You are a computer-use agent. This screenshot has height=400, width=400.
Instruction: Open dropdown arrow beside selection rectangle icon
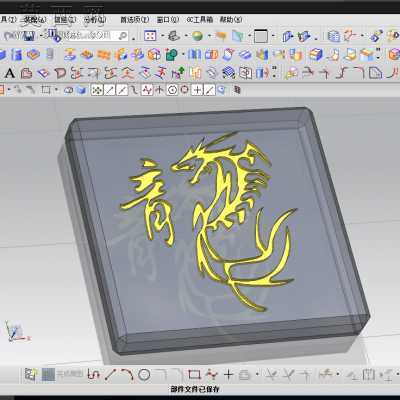pos(56,90)
